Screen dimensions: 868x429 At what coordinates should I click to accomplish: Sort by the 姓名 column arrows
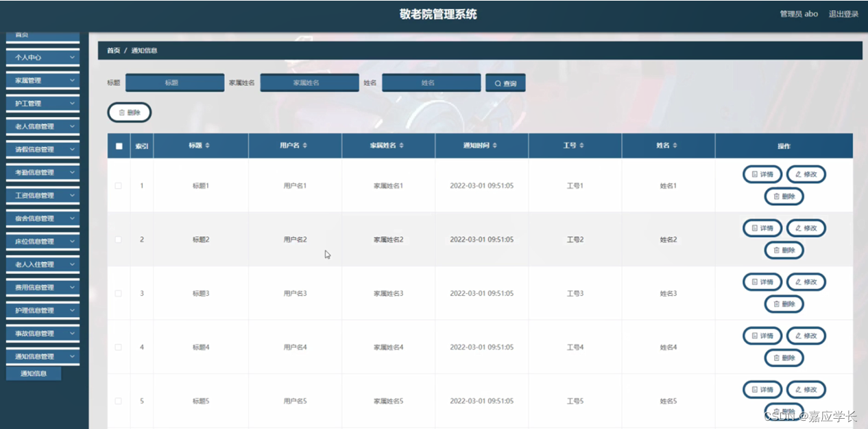675,146
